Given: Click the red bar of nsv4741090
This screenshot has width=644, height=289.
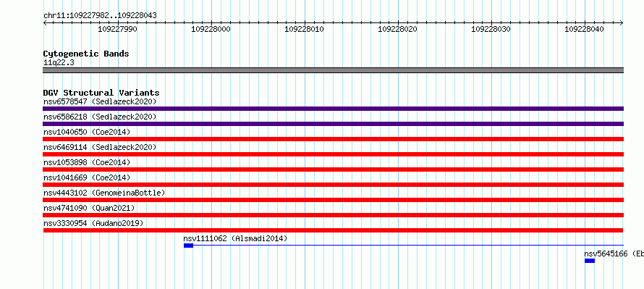Looking at the screenshot, I should point(333,215).
